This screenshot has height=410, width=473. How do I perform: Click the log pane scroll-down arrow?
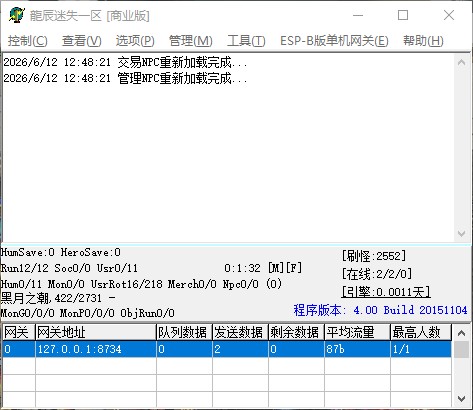(462, 233)
